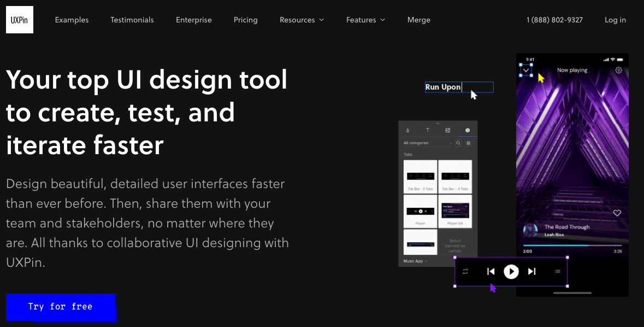644x327 pixels.
Task: Go to the Pricing page
Action: click(x=245, y=20)
